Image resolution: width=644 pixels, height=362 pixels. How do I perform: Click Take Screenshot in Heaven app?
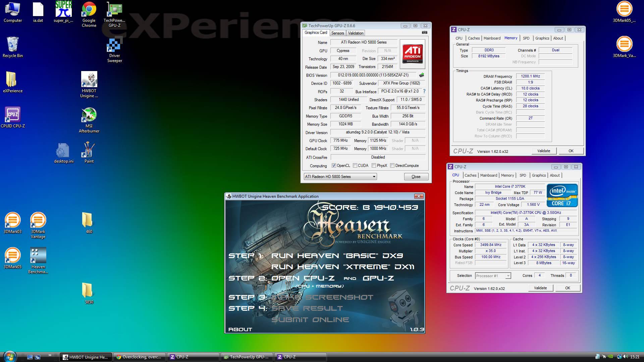(322, 297)
